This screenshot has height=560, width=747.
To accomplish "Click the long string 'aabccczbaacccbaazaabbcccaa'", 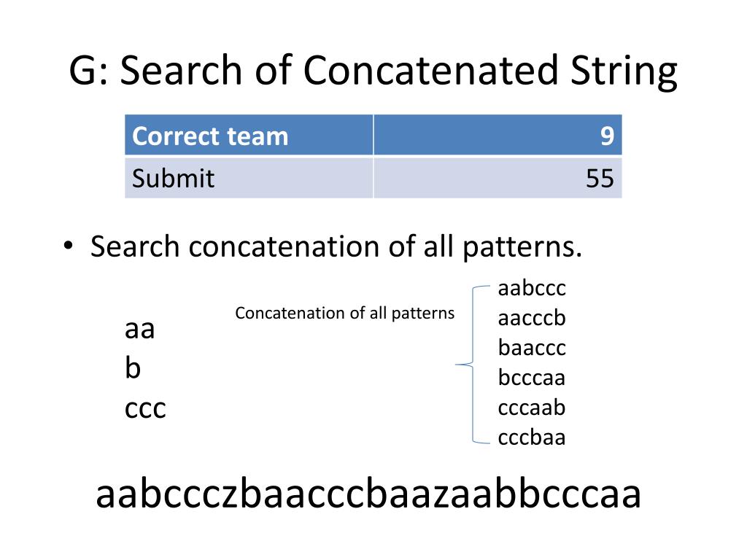I will 368,495.
